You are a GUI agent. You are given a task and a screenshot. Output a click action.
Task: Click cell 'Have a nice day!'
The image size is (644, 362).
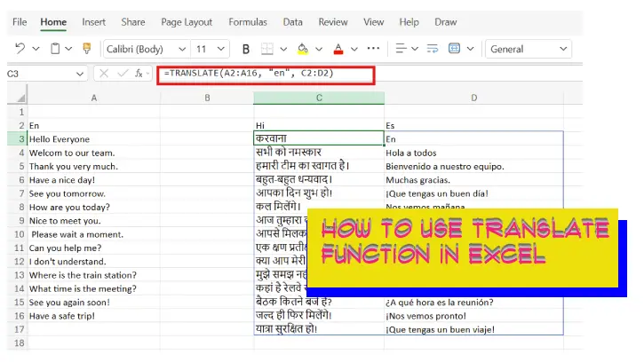tap(93, 180)
